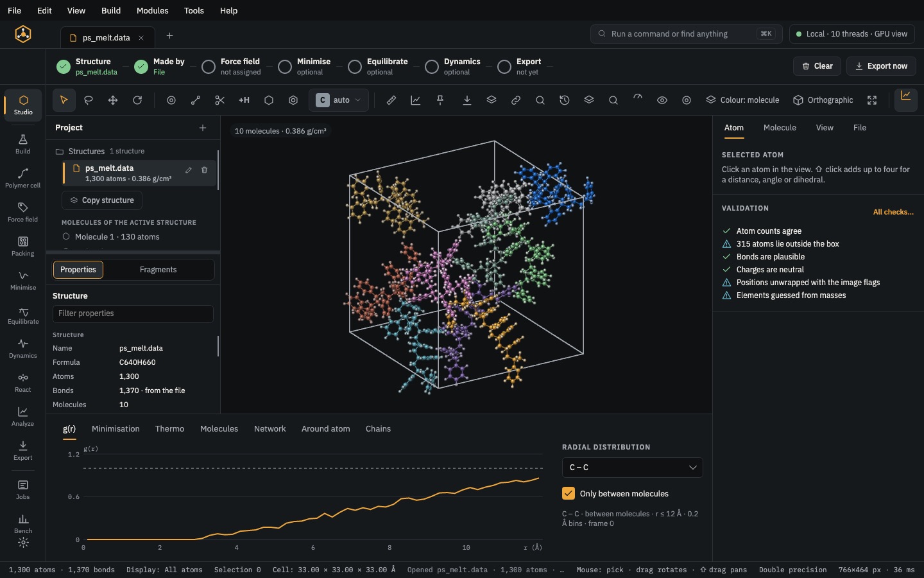Uncheck Only between molecules
The height and width of the screenshot is (578, 924).
569,493
